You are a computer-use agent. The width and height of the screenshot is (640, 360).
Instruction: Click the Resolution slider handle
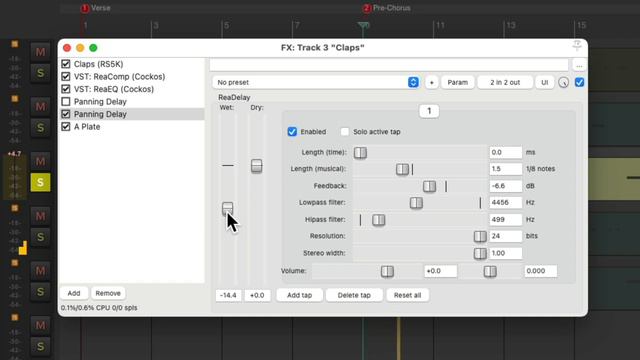[x=480, y=236]
